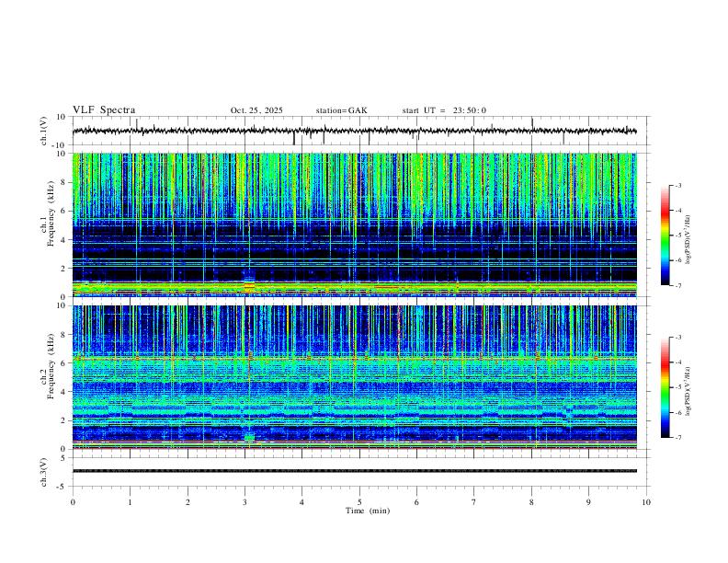Click the "ch.1(V)" axis label
This screenshot has width=728, height=563.
pyautogui.click(x=44, y=131)
